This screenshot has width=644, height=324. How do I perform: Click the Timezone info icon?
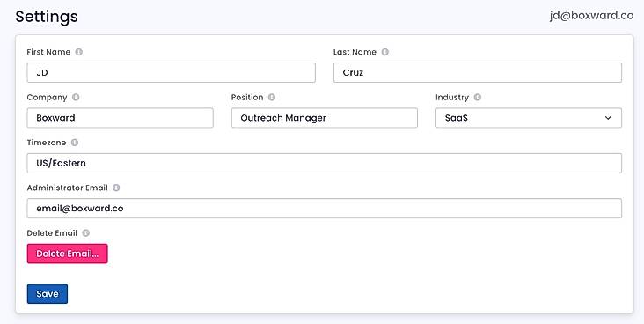pyautogui.click(x=74, y=143)
